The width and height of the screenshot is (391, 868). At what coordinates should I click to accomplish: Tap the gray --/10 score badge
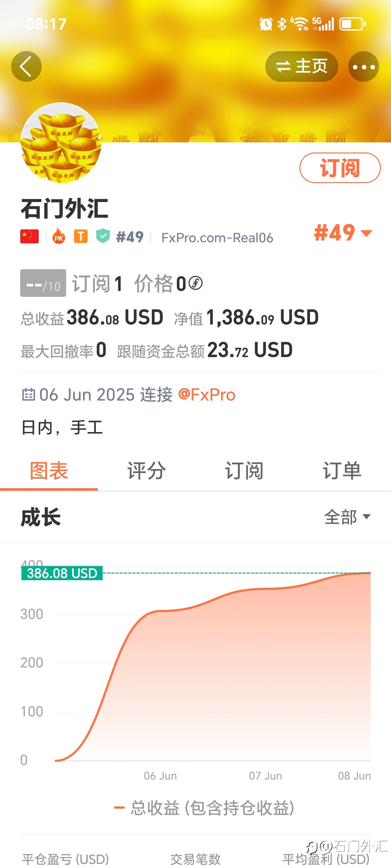43,283
